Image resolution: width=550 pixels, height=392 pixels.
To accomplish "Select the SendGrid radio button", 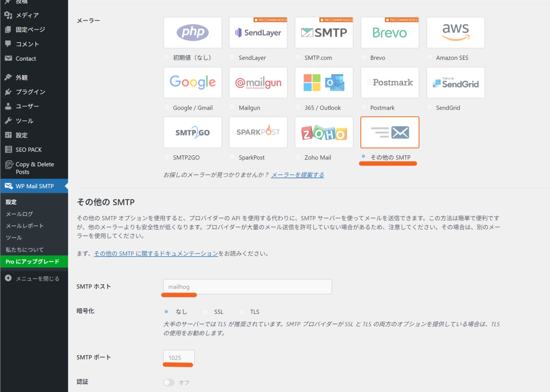I will [429, 107].
